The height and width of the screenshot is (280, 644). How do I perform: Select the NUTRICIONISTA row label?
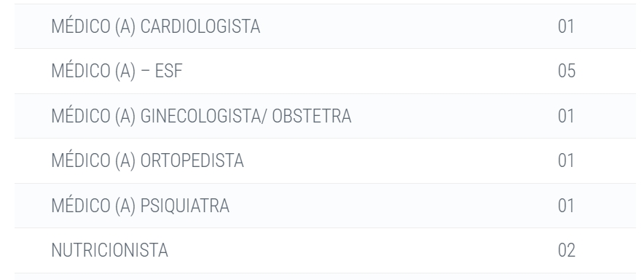(110, 250)
